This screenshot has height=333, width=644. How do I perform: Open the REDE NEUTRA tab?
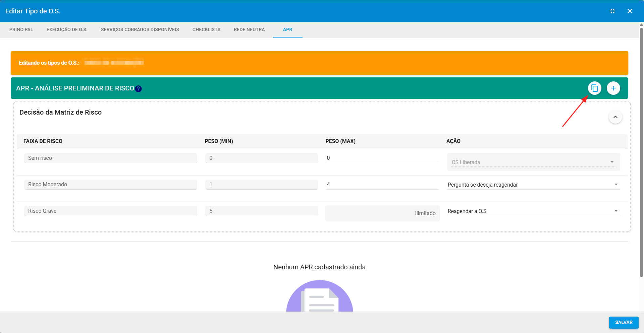(x=249, y=29)
